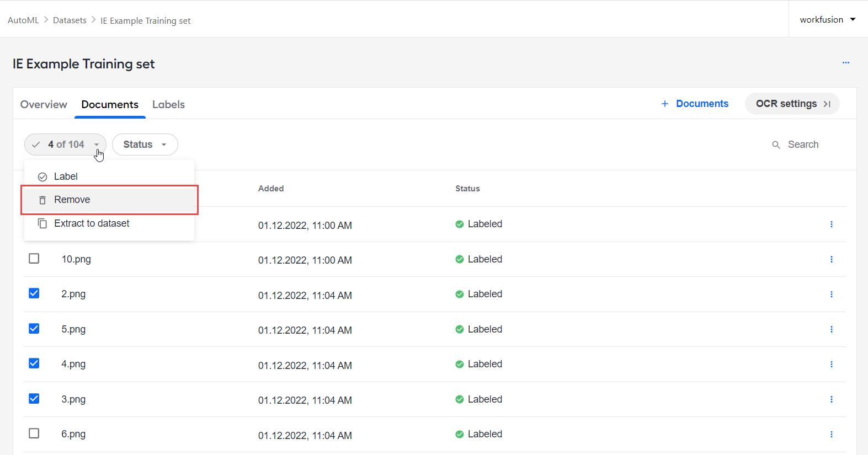Open kebab menu for 4.png row

pyautogui.click(x=831, y=364)
